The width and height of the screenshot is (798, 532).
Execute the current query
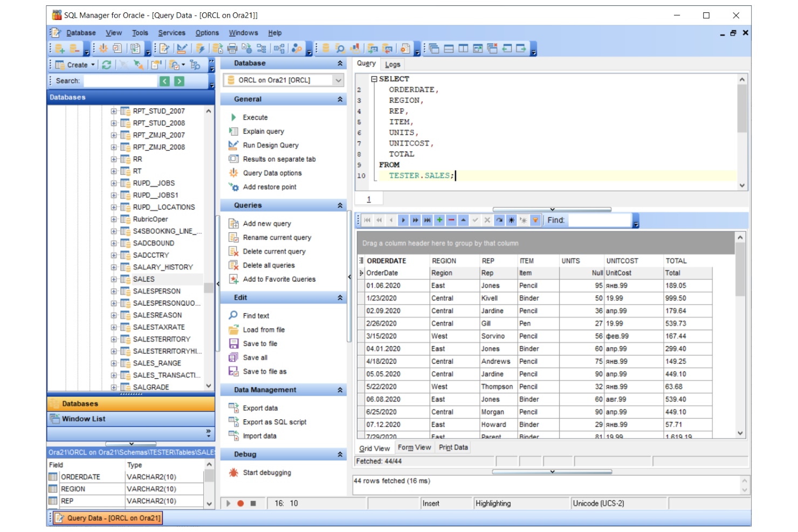(x=253, y=117)
